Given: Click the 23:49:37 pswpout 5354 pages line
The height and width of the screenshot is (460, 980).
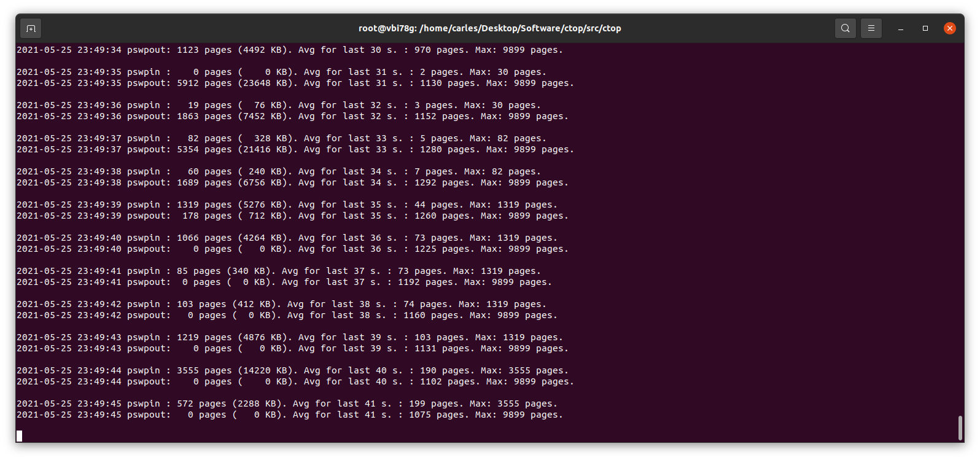Looking at the screenshot, I should point(295,149).
